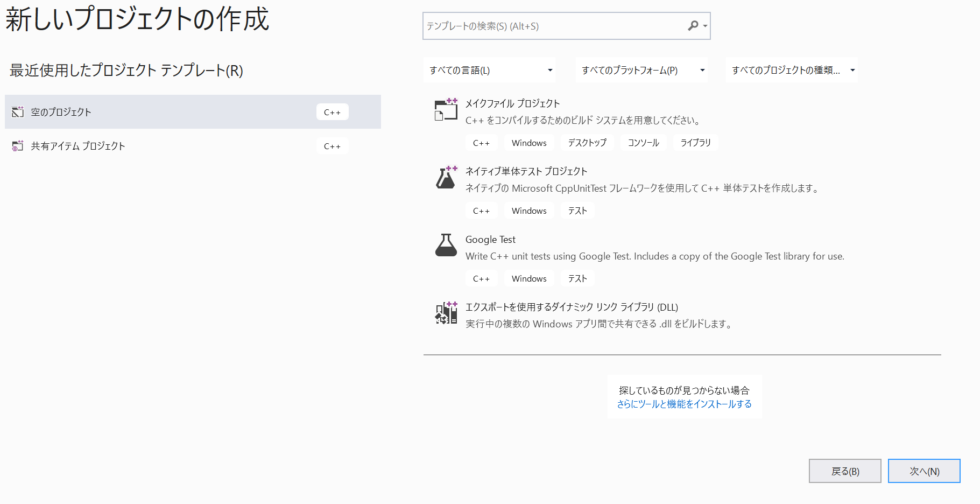Click the 次へ(N) button

pos(924,471)
